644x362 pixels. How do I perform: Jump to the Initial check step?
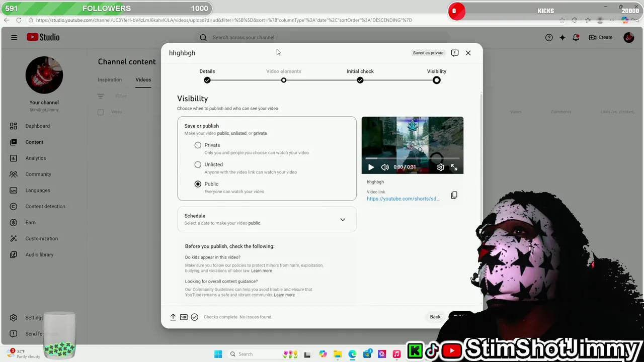[360, 75]
